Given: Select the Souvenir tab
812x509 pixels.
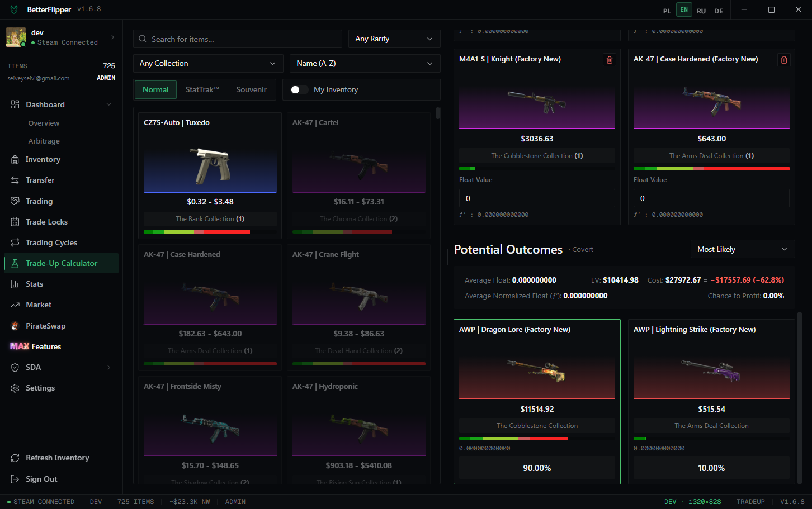Looking at the screenshot, I should point(251,89).
